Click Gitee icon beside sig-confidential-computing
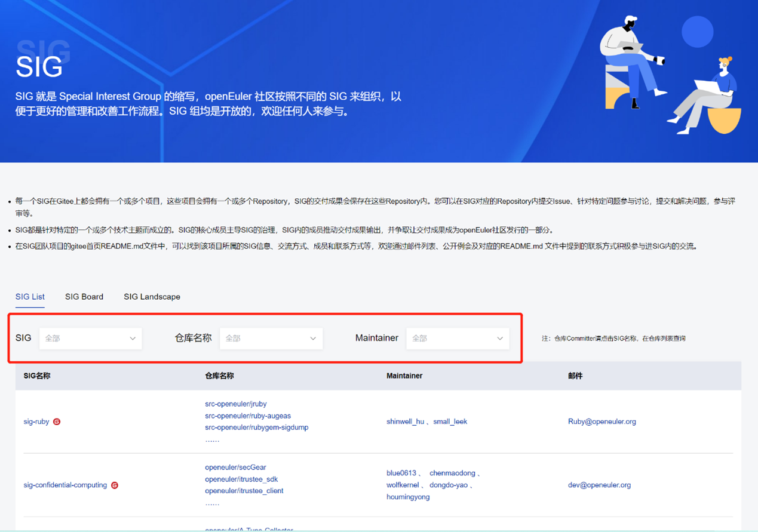 pos(115,485)
